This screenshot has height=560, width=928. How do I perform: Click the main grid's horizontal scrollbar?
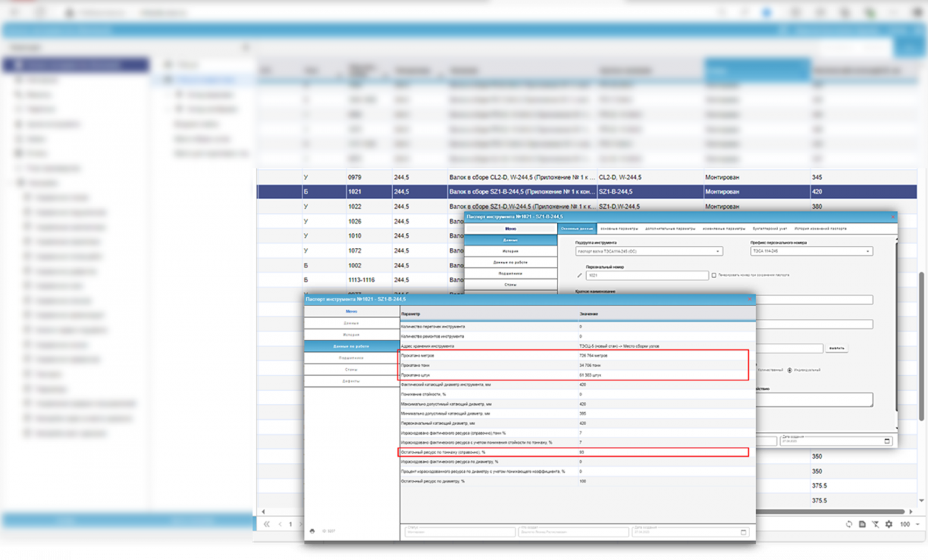point(830,511)
